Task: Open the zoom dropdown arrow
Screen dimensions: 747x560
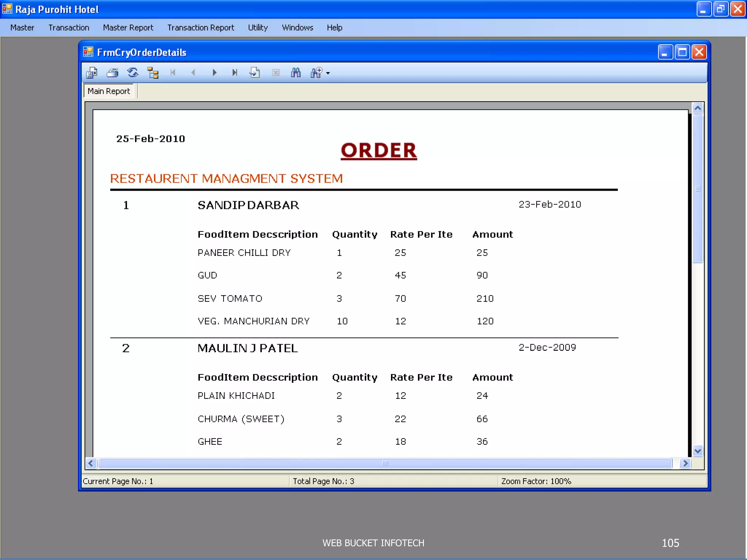Action: (x=328, y=73)
